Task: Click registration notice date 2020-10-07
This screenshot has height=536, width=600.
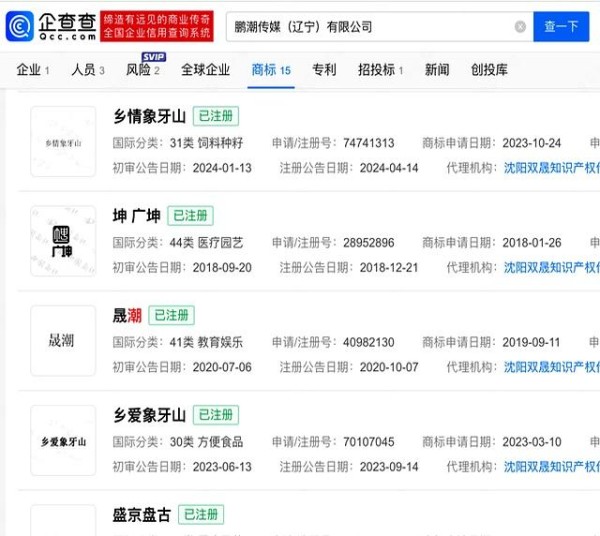Action: coord(389,367)
